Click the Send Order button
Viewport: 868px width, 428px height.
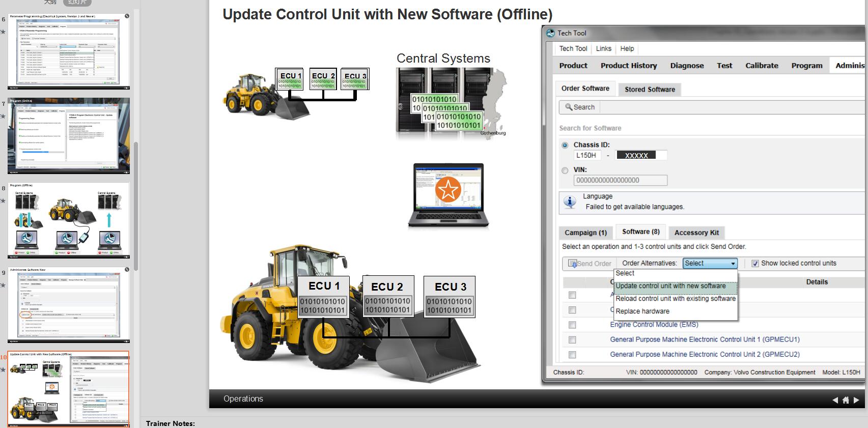pyautogui.click(x=590, y=264)
